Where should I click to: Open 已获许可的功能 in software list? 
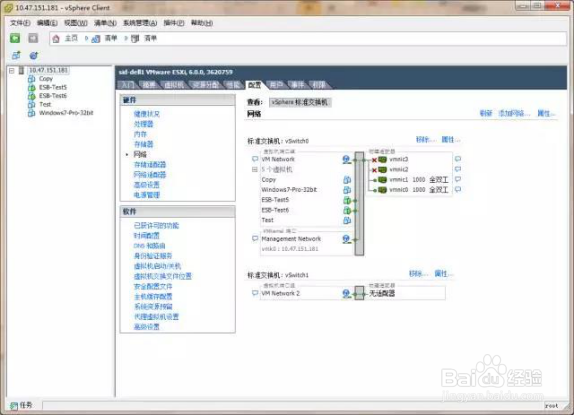(156, 226)
